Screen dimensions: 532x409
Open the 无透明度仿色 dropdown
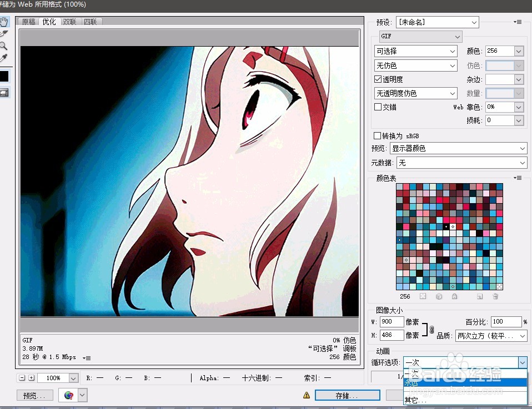coord(415,93)
